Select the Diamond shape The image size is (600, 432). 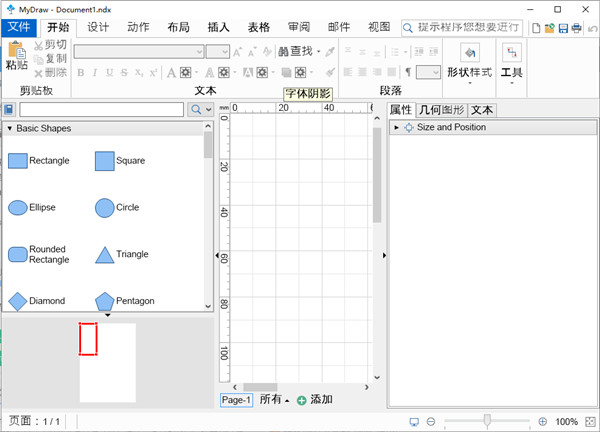(x=37, y=301)
